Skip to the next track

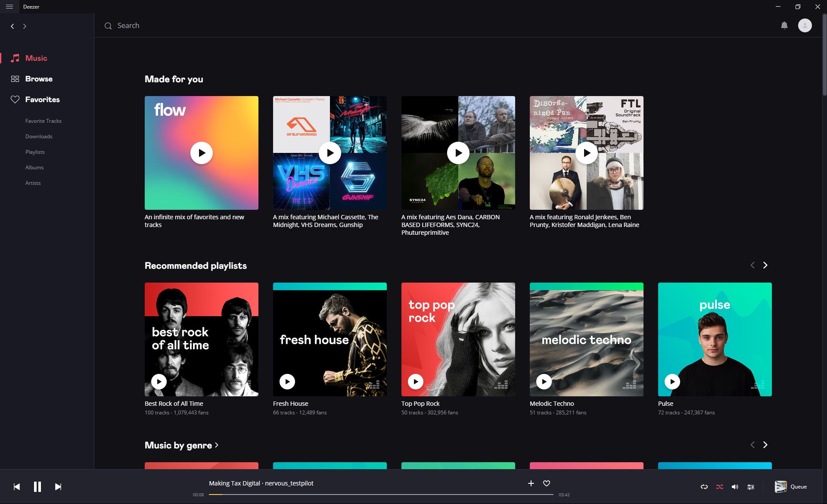pyautogui.click(x=58, y=487)
